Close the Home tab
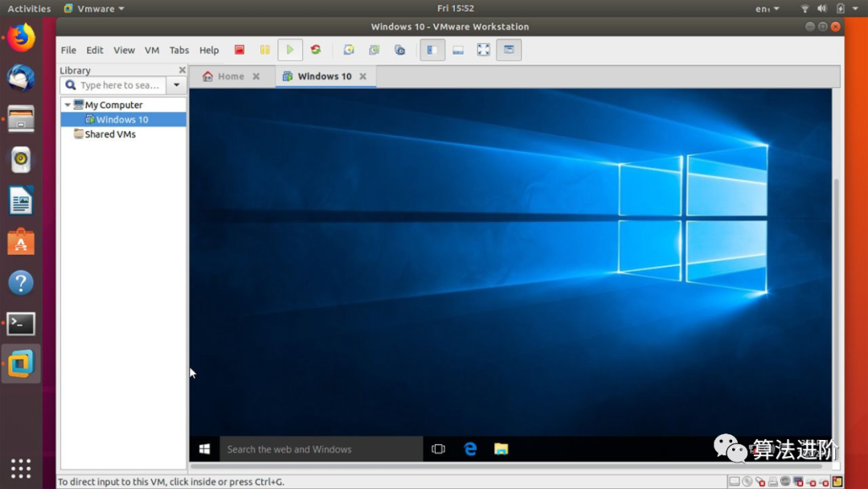 coord(256,76)
